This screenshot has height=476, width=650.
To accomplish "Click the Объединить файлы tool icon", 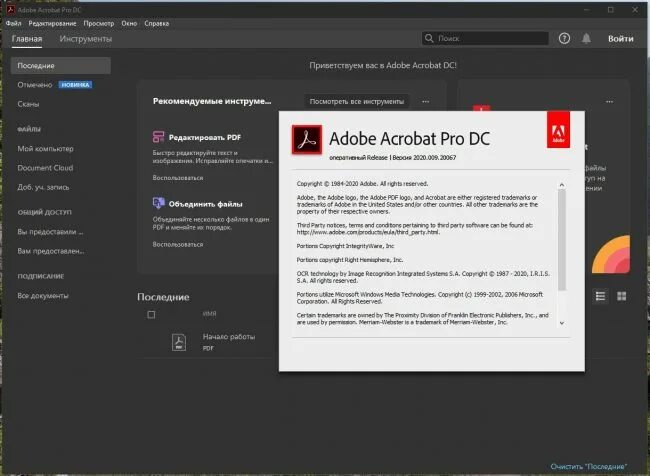I will click(x=158, y=203).
